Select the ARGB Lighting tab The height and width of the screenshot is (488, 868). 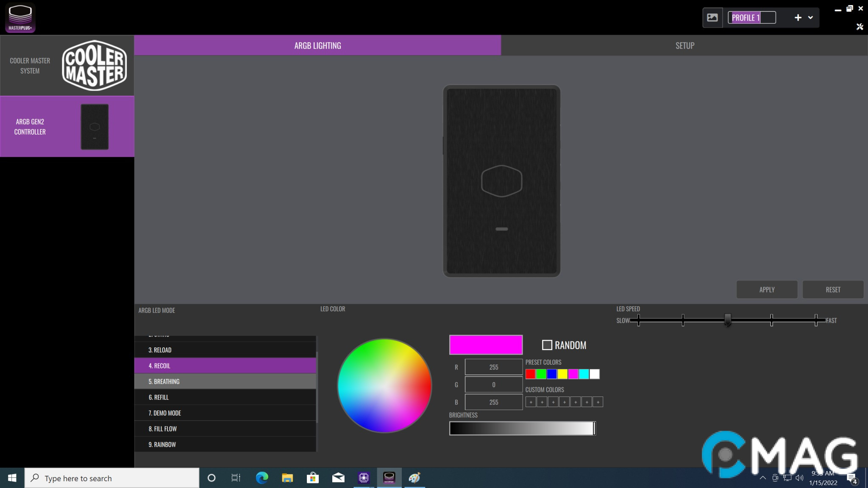(x=317, y=46)
